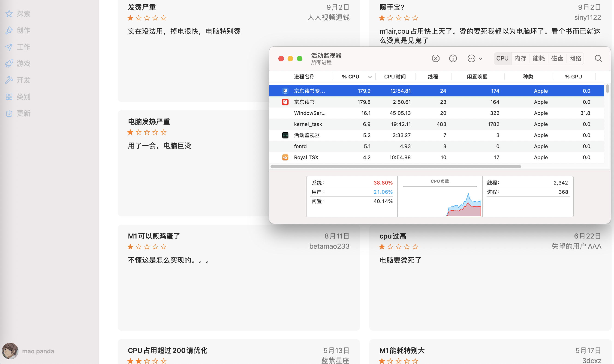Click reviewer name siny1122
Screen dimensions: 614x364
[587, 17]
